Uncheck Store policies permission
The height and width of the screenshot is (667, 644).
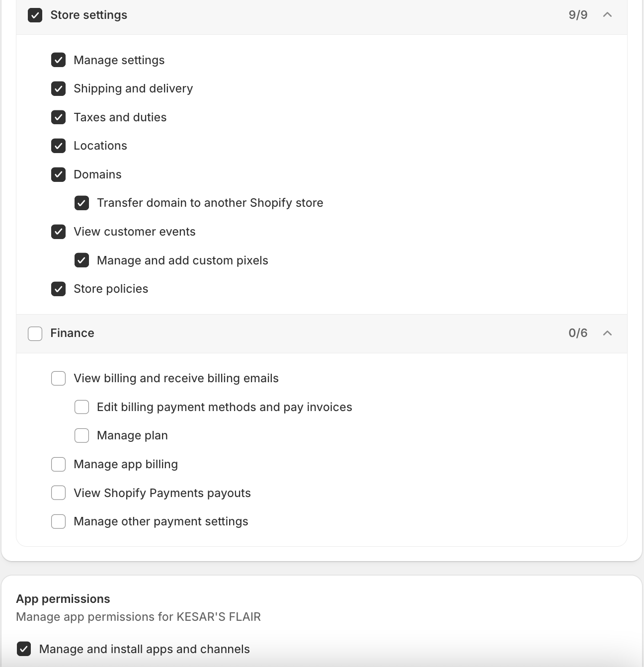[x=58, y=289]
